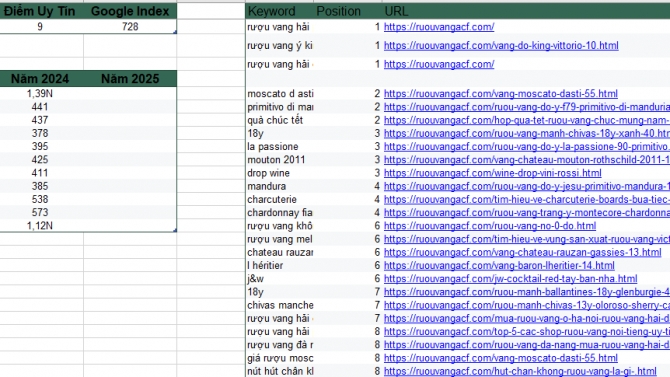
Task: Open the ballantines-18y-glenburgie link
Action: (x=527, y=292)
